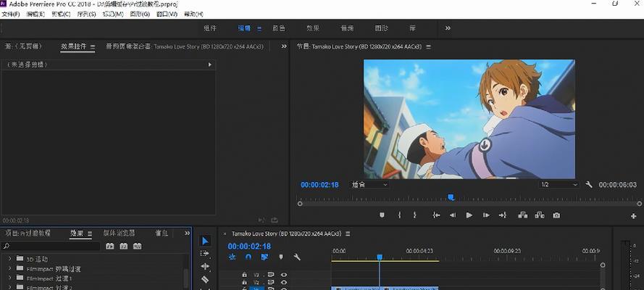Click the blue Program Monitor timecode 00:00:02:18

319,185
